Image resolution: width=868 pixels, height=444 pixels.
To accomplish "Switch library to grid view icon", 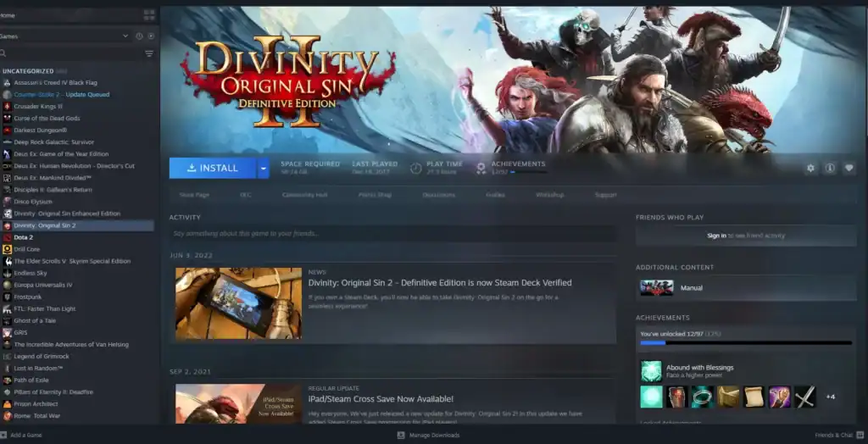I will (149, 15).
